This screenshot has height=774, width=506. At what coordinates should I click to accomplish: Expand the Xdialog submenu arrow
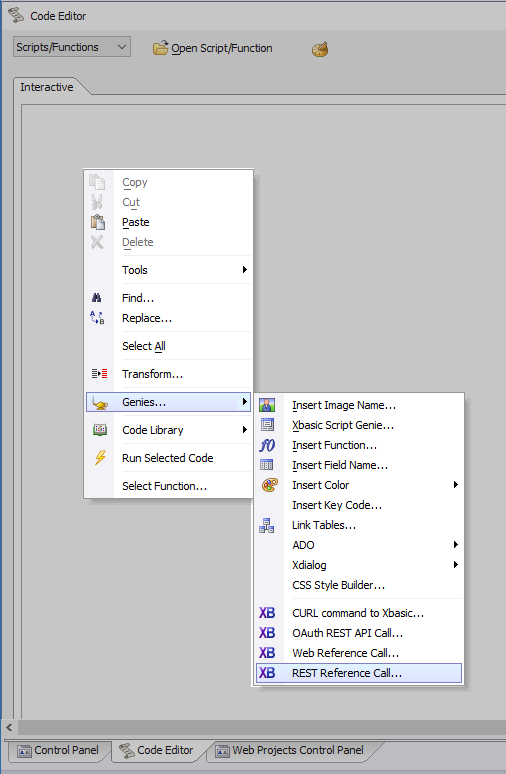coord(456,564)
